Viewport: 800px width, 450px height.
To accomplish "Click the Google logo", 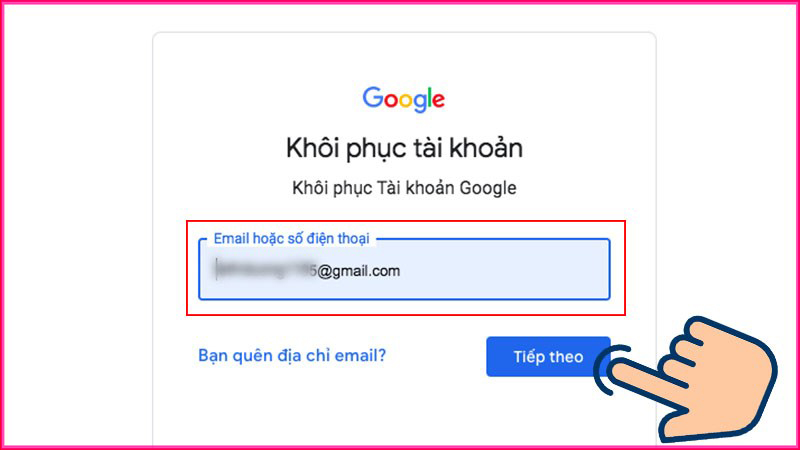I will pos(404,99).
